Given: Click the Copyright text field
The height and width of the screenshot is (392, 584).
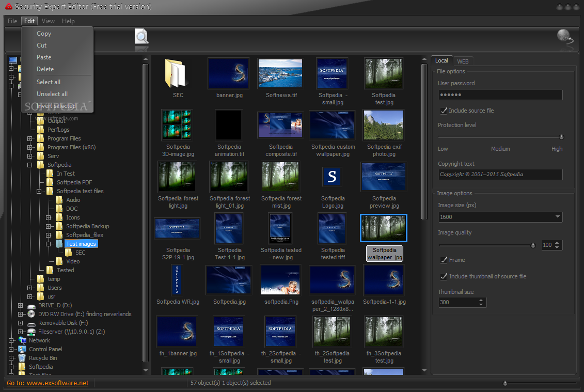Looking at the screenshot, I should (500, 175).
